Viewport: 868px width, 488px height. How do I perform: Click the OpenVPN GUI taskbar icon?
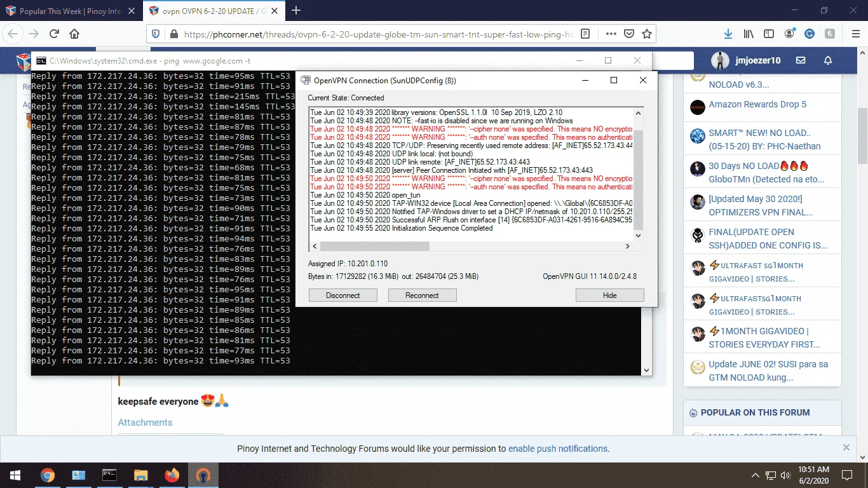(203, 475)
